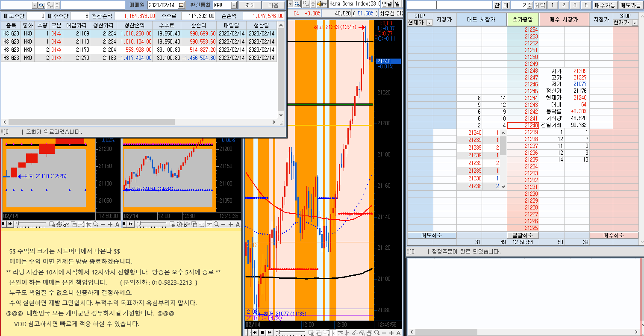Click the chart scroll slider under the main chart
This screenshot has width=644, height=336.
click(291, 332)
